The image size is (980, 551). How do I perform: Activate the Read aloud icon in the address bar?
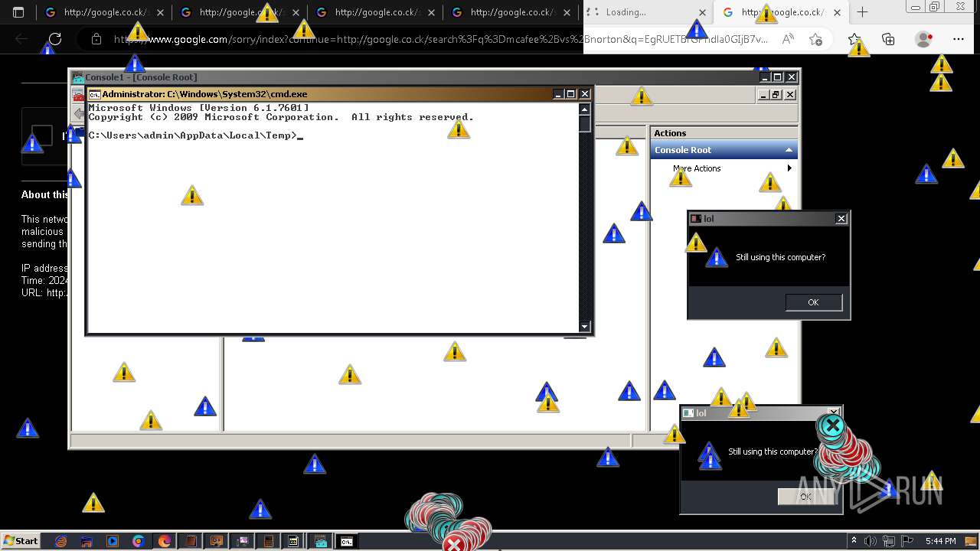(x=788, y=39)
